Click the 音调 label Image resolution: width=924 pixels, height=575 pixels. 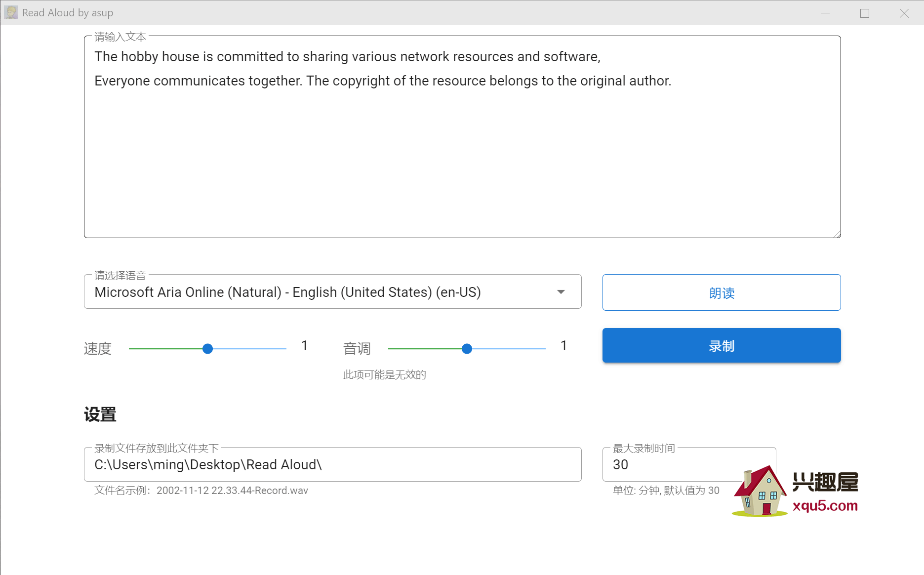click(357, 349)
